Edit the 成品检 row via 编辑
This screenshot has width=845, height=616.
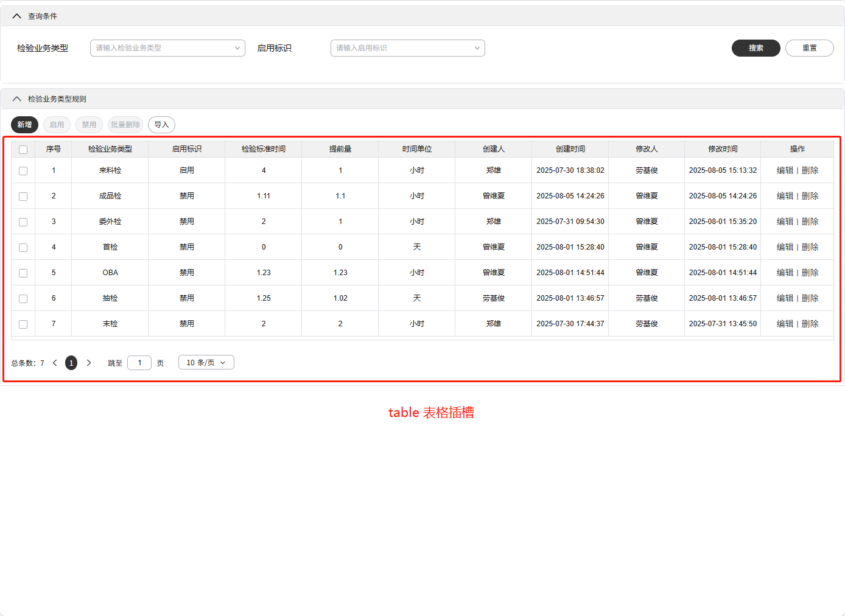785,196
